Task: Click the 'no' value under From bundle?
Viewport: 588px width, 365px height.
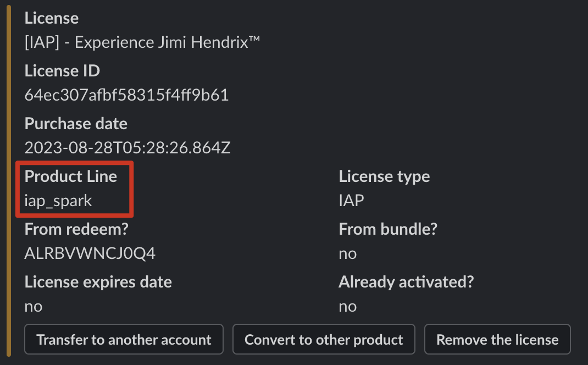Action: pos(348,255)
